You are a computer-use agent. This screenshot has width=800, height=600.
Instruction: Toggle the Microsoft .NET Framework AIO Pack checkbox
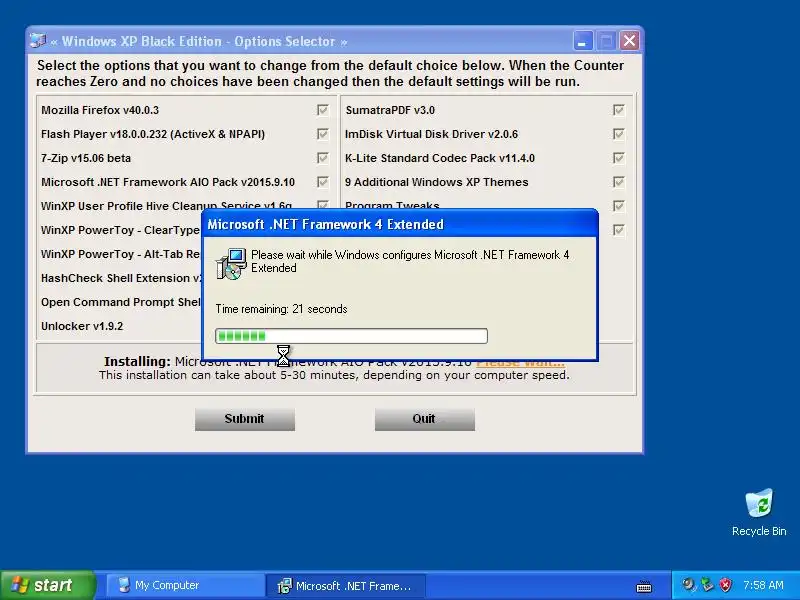pos(322,182)
